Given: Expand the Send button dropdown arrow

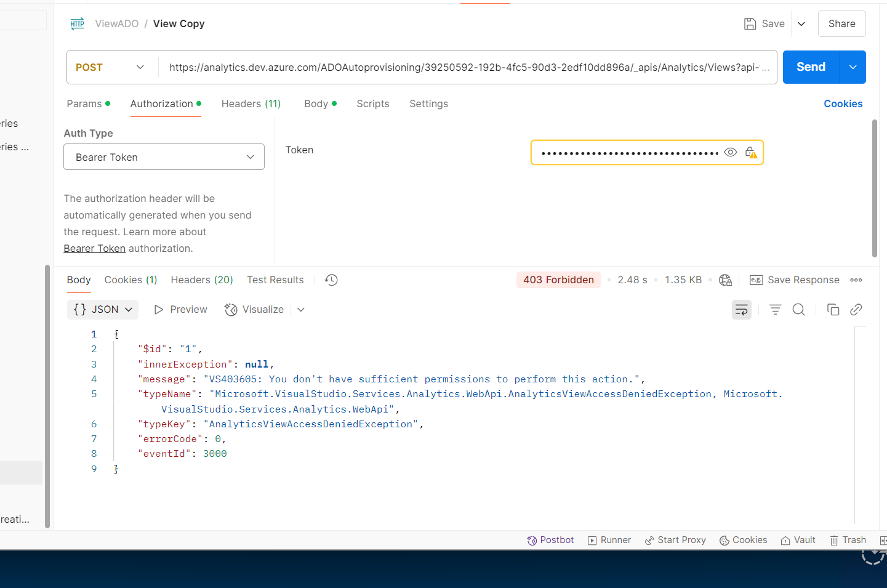Looking at the screenshot, I should 853,67.
